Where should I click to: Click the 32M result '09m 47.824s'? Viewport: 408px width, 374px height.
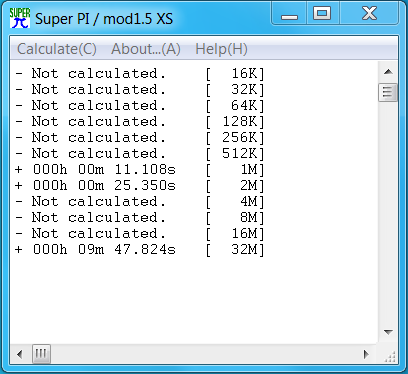point(127,250)
